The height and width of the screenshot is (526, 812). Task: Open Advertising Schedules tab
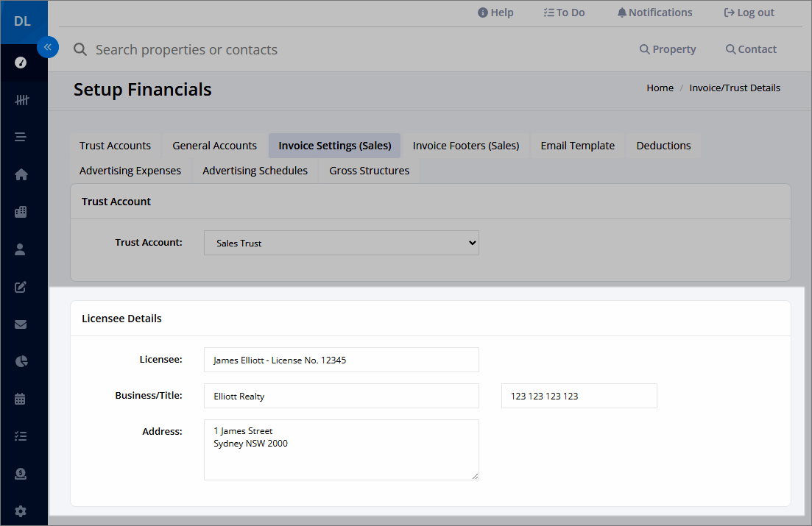[x=255, y=171]
